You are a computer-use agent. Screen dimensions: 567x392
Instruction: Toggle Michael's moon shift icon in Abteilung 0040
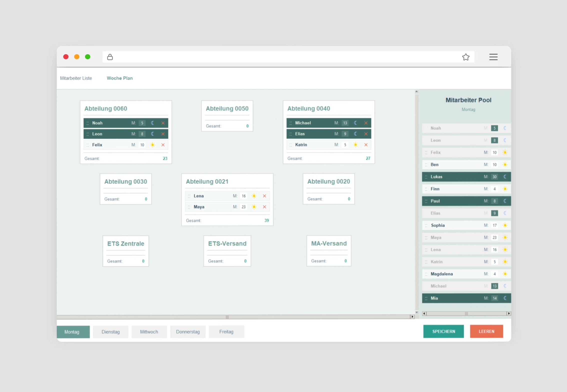[x=355, y=123]
